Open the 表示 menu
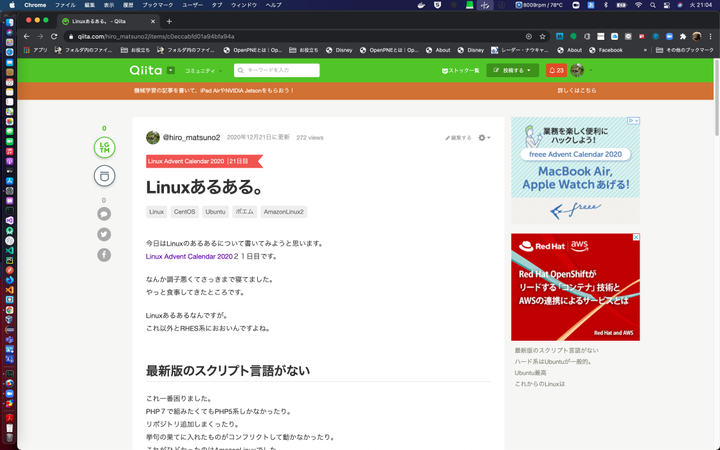This screenshot has height=450, width=720. pos(109,5)
